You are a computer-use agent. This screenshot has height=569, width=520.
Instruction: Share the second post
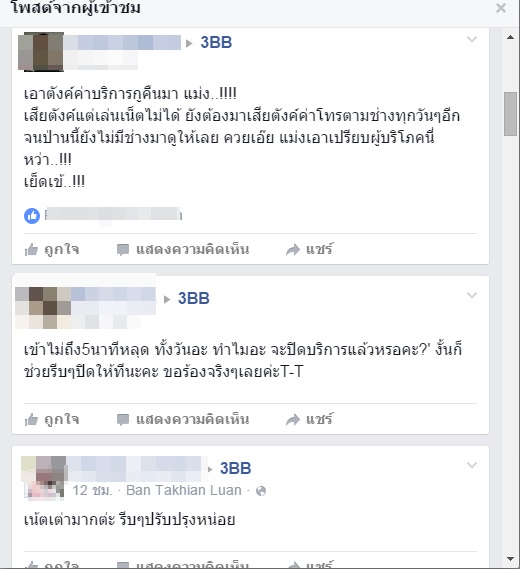tap(309, 419)
